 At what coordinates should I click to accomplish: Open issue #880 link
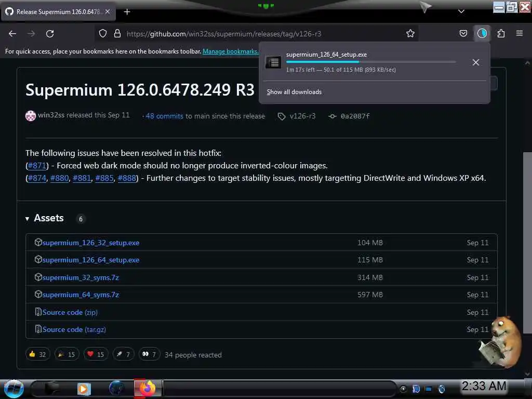[59, 178]
